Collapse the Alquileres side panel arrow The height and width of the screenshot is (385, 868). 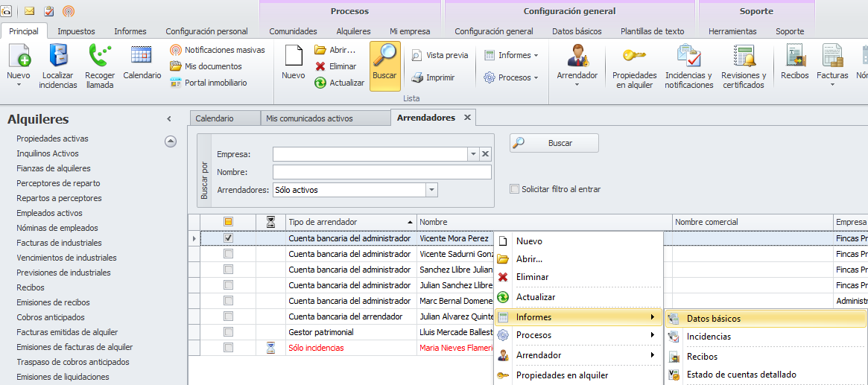point(169,119)
